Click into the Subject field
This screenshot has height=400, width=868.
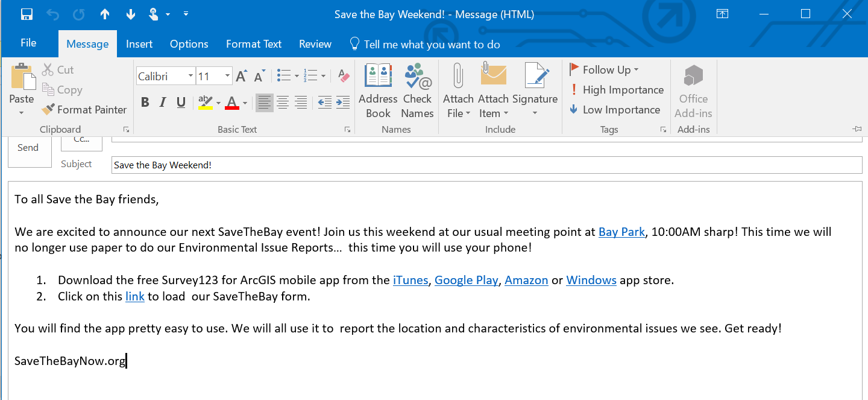tap(486, 165)
